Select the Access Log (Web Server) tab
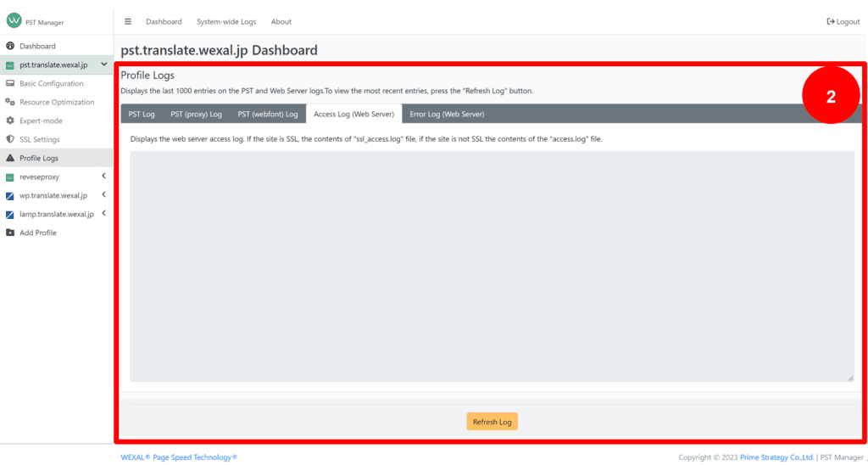868x465 pixels. pyautogui.click(x=353, y=115)
